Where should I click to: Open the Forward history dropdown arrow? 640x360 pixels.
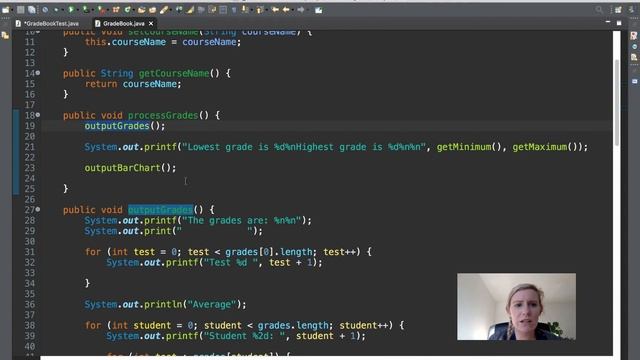tap(308, 10)
